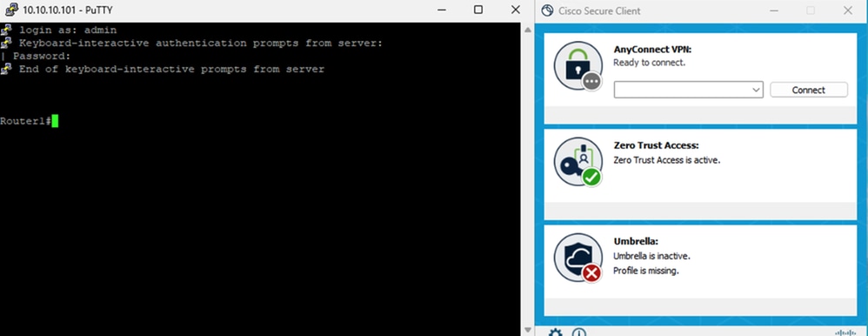
Task: Close the Cisco Secure Client window
Action: (x=847, y=10)
